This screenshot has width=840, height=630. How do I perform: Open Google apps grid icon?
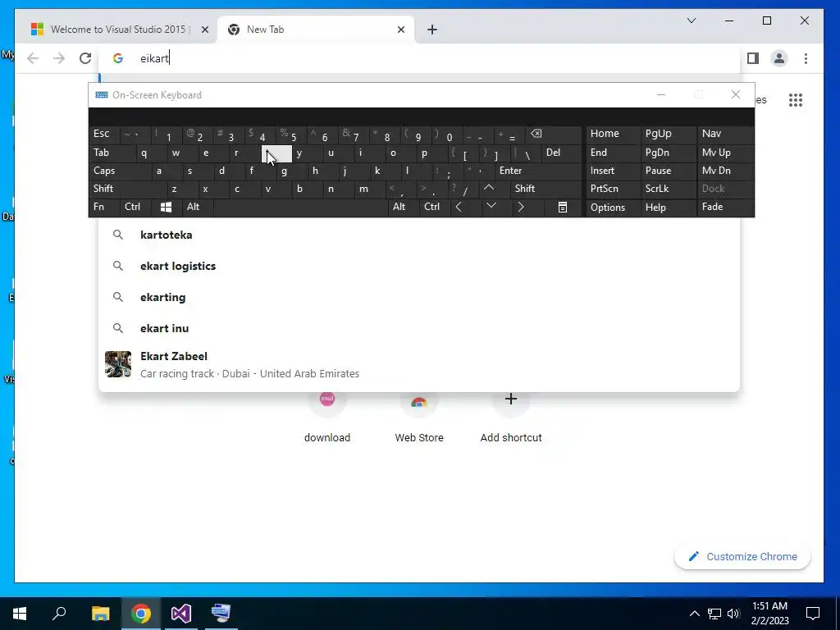[796, 99]
